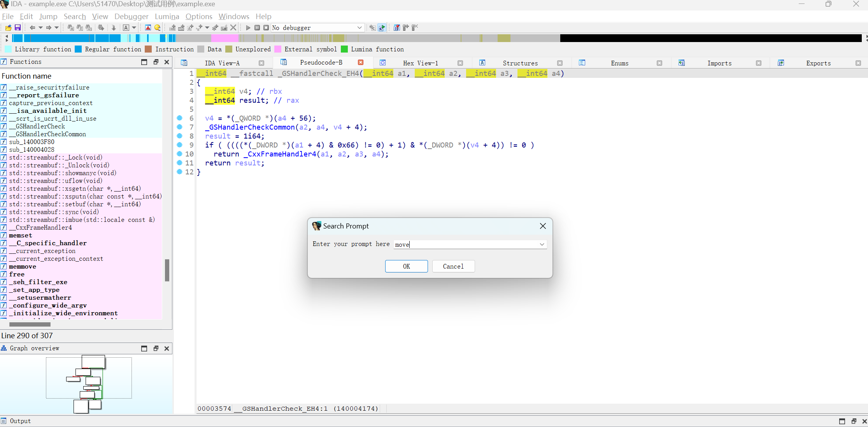Click the 'Function name' column header
The height and width of the screenshot is (427, 868).
tap(26, 76)
